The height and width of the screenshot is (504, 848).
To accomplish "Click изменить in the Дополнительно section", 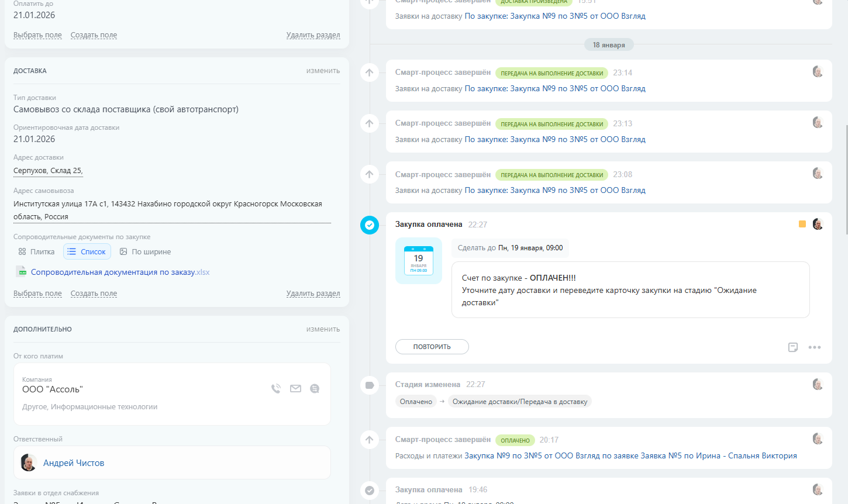I will 323,329.
